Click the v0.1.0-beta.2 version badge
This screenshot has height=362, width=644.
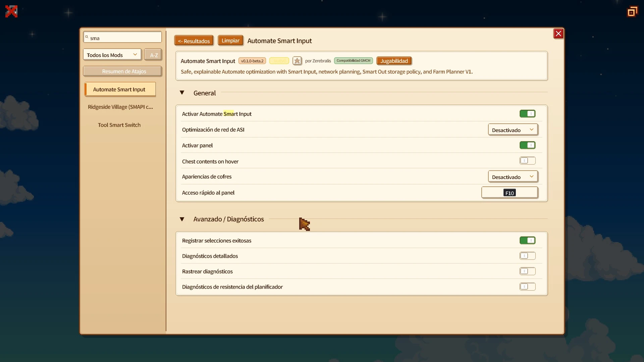252,61
